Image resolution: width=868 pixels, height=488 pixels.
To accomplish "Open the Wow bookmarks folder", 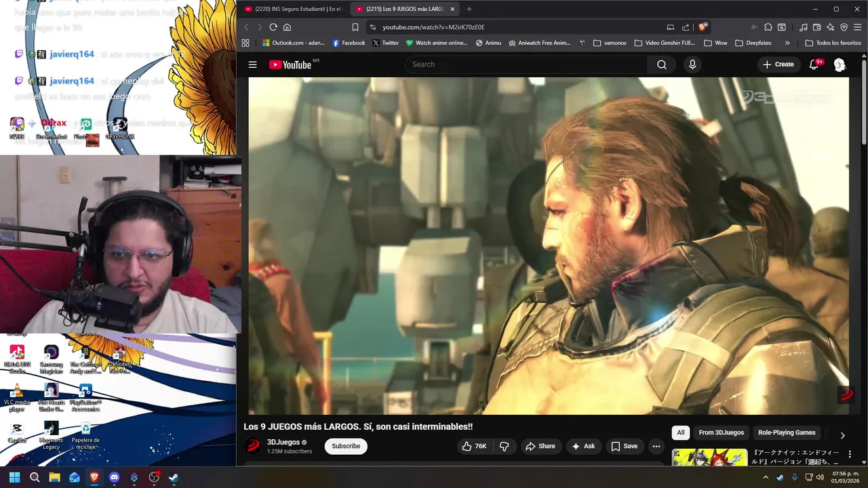I will tap(715, 43).
